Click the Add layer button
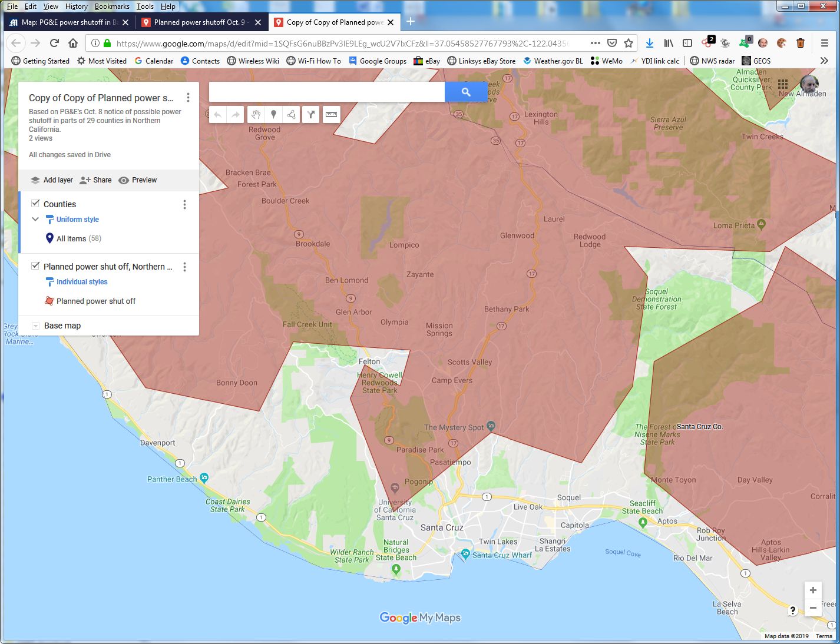 [52, 180]
